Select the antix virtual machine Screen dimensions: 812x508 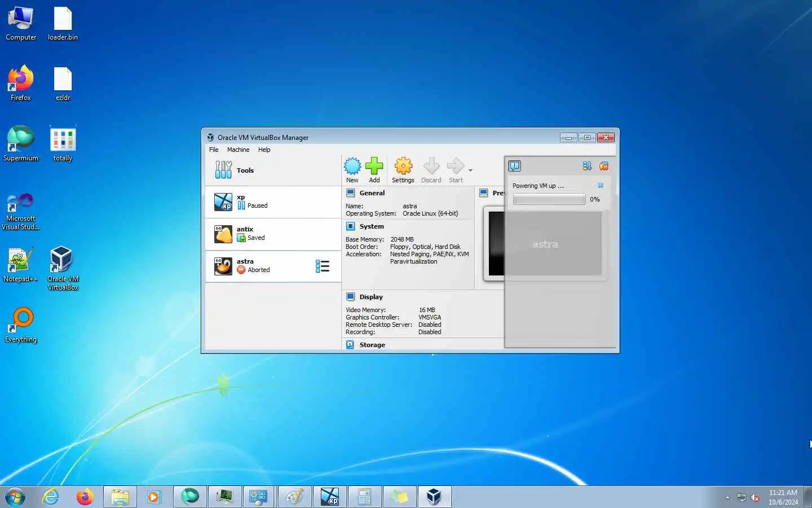tap(273, 234)
